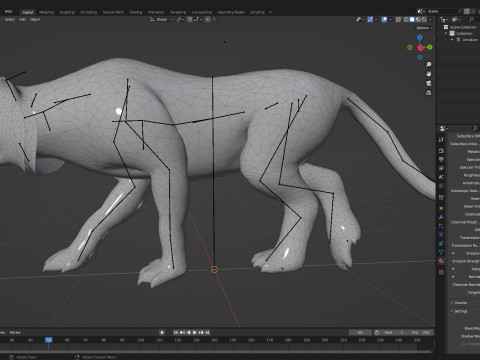Open the transform pivot point dropdown

[x=179, y=19]
